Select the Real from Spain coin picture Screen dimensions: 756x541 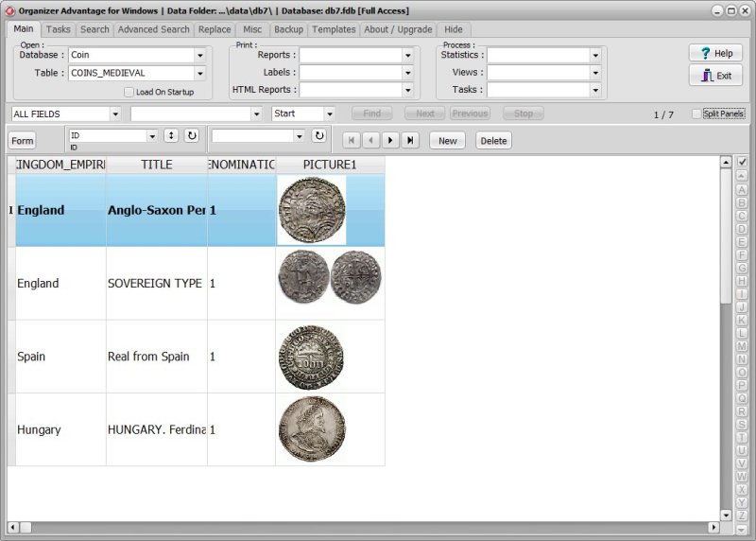pyautogui.click(x=312, y=357)
